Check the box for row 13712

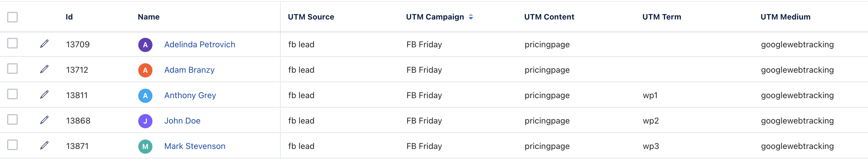(12, 69)
